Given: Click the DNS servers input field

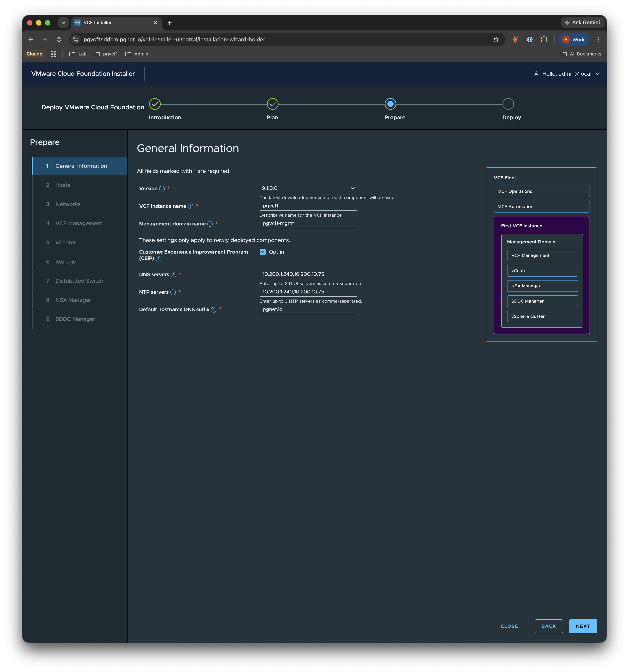Looking at the screenshot, I should pos(308,274).
